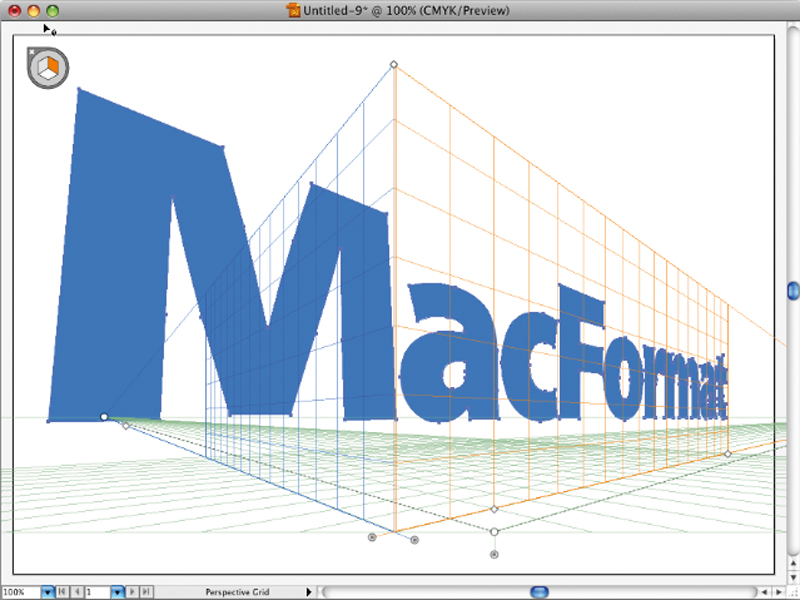The height and width of the screenshot is (600, 800).
Task: Click the bottom-most horizontal plane control circle
Action: pos(494,555)
